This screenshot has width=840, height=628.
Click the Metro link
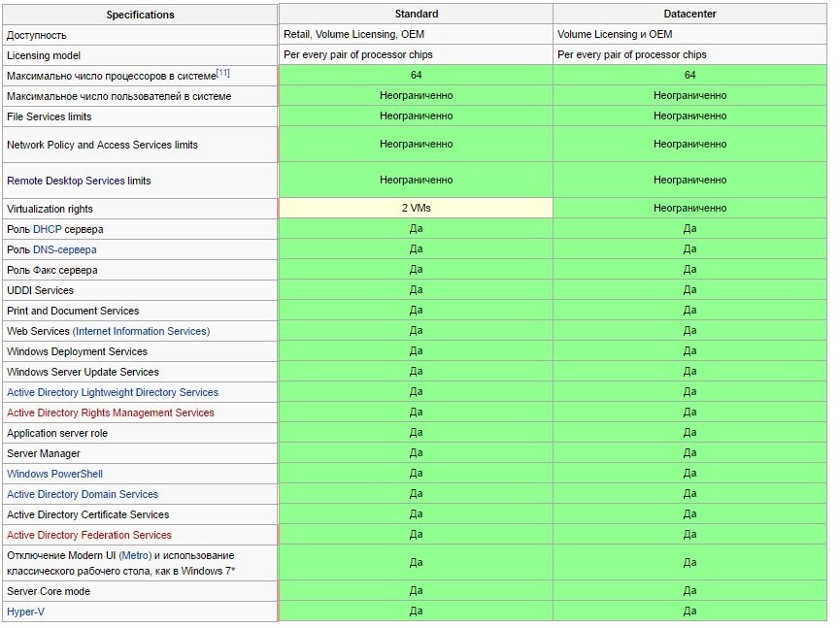coord(135,555)
